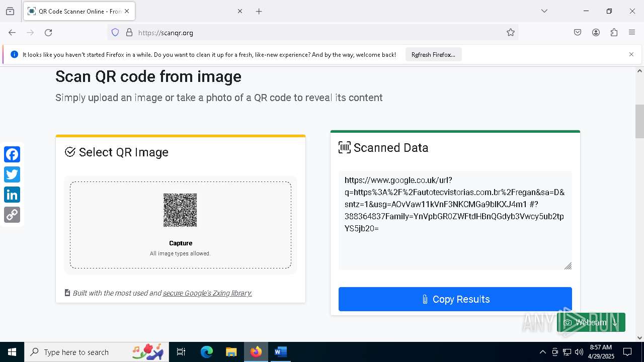Open the notification center icon
The image size is (644, 362).
coord(627,352)
